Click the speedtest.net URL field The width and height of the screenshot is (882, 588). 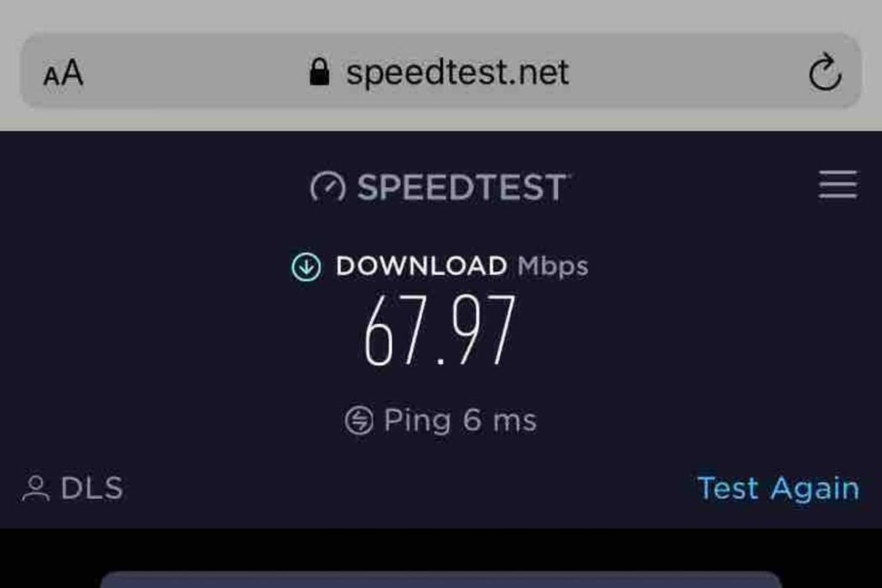pyautogui.click(x=457, y=72)
